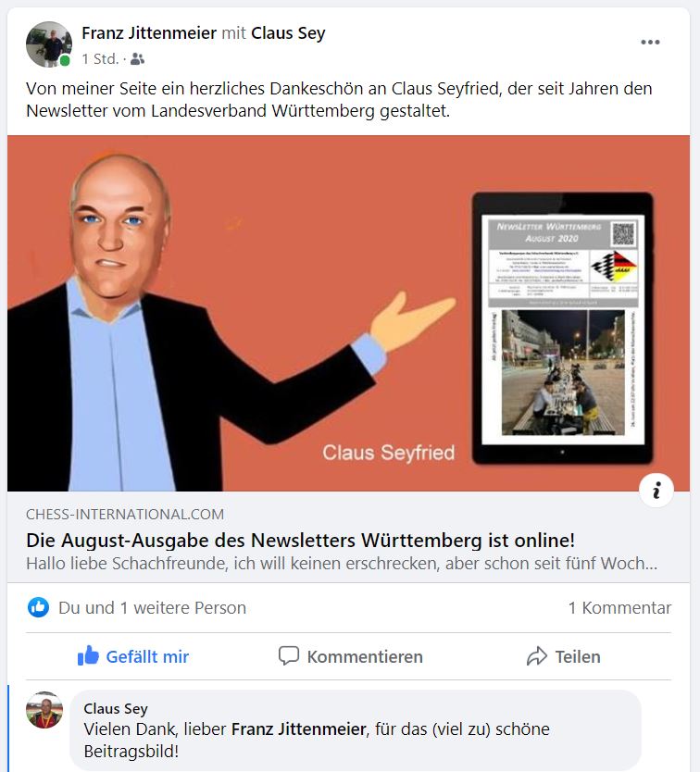The height and width of the screenshot is (772, 700).
Task: Open Franz Jittenmeier's profile picture
Action: 49,44
